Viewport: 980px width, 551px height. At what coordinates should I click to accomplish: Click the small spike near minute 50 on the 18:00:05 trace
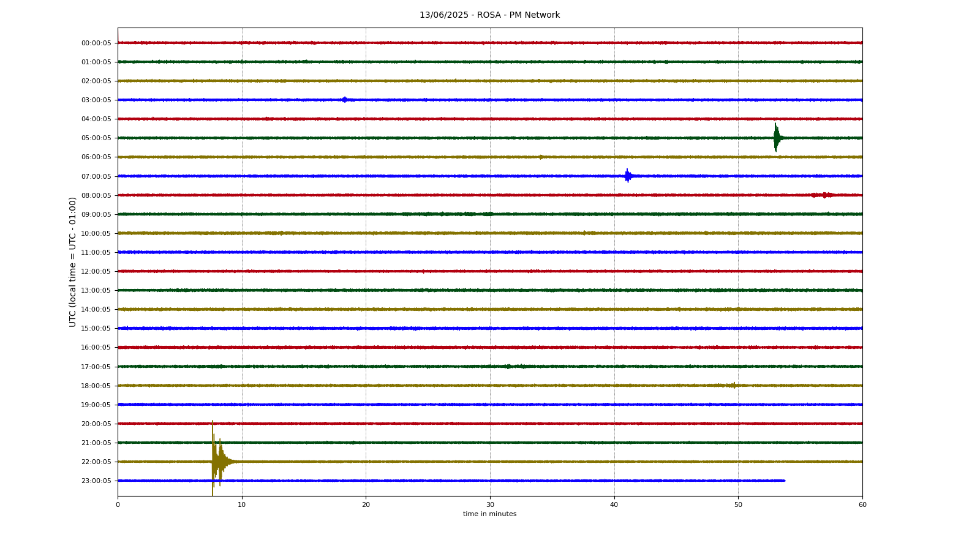coord(733,386)
